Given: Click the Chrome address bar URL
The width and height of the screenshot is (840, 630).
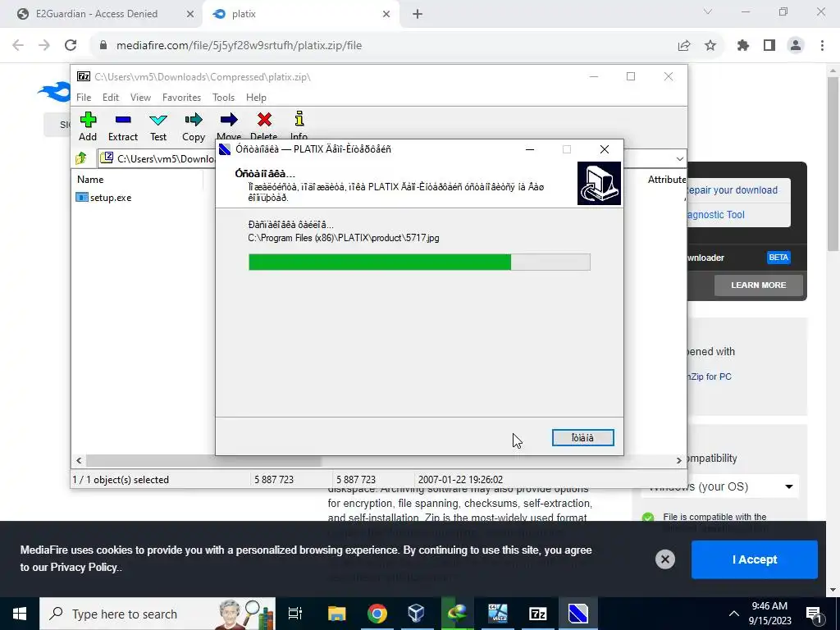Looking at the screenshot, I should pyautogui.click(x=239, y=46).
